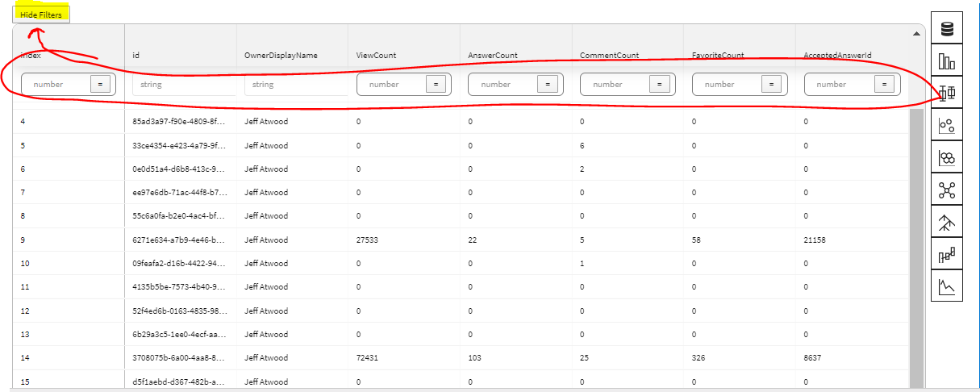The height and width of the screenshot is (392, 980).
Task: Select id cell starting with 0e0d51a4-d6b8
Action: tap(180, 169)
